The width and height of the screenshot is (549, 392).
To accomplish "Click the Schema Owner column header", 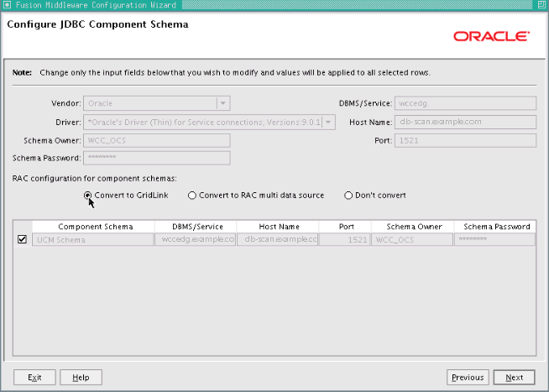I will [x=412, y=227].
